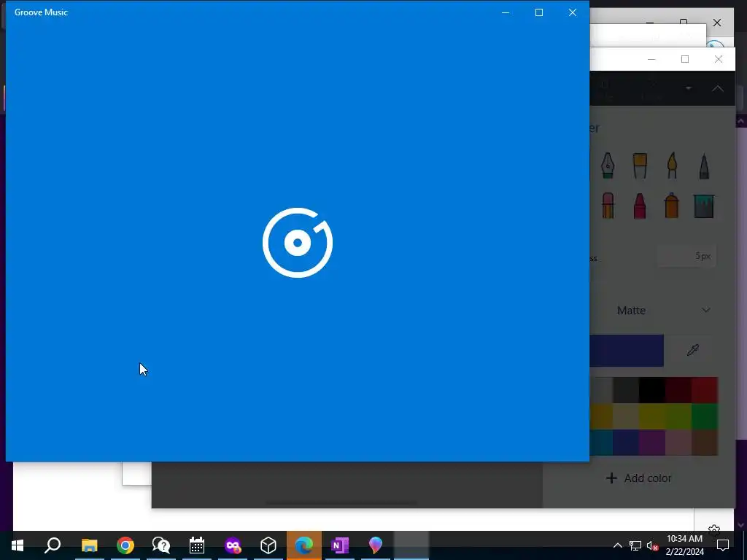Select the red Crayon brush in Paint 3D

[640, 205]
